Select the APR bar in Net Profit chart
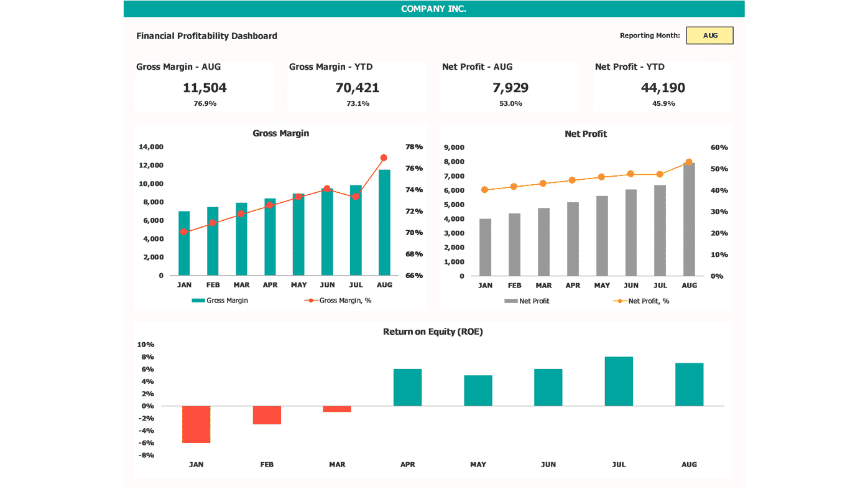 coord(573,239)
